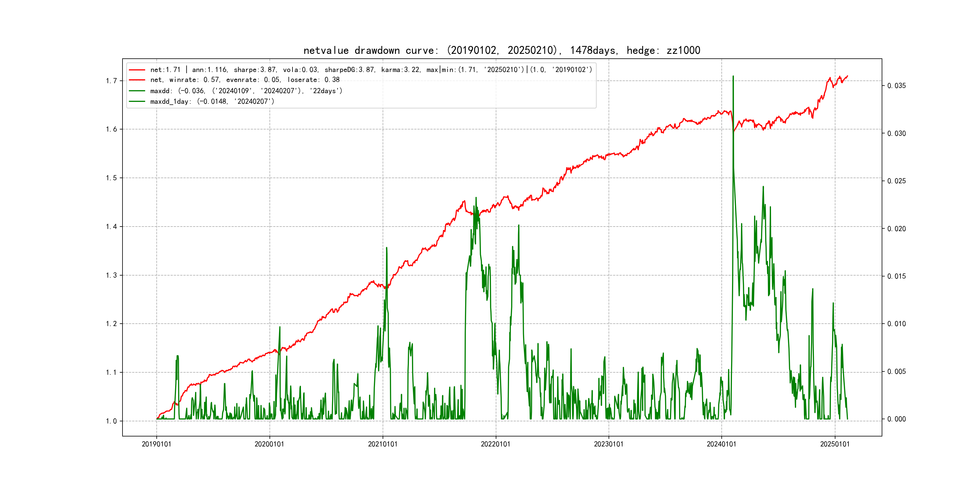Click the red line swatch beside net:1.71
Viewport: 980px width, 490px height.
click(137, 70)
